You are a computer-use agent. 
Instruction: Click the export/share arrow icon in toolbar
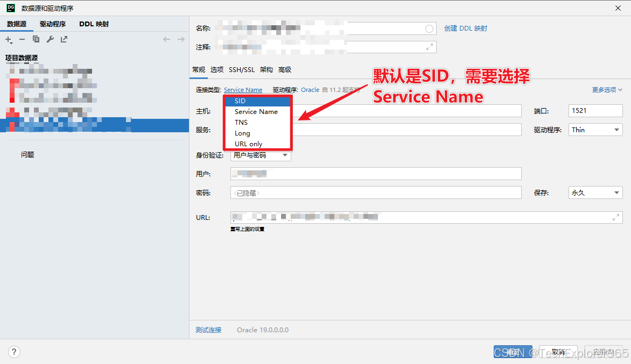[x=63, y=39]
